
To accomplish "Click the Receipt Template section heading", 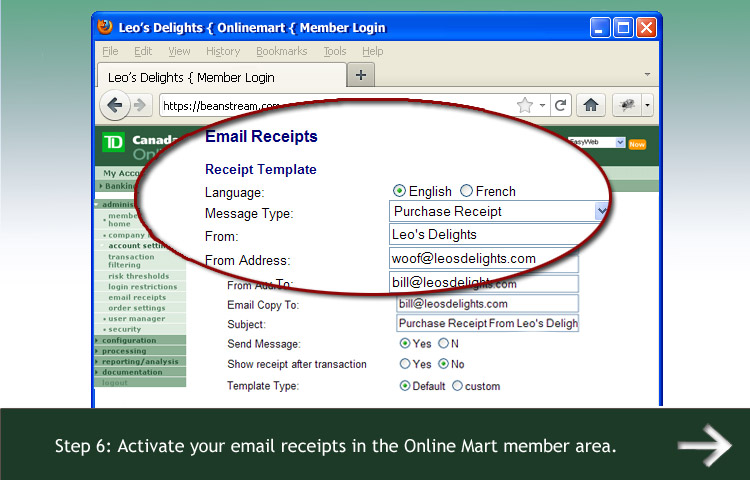I will pyautogui.click(x=261, y=169).
